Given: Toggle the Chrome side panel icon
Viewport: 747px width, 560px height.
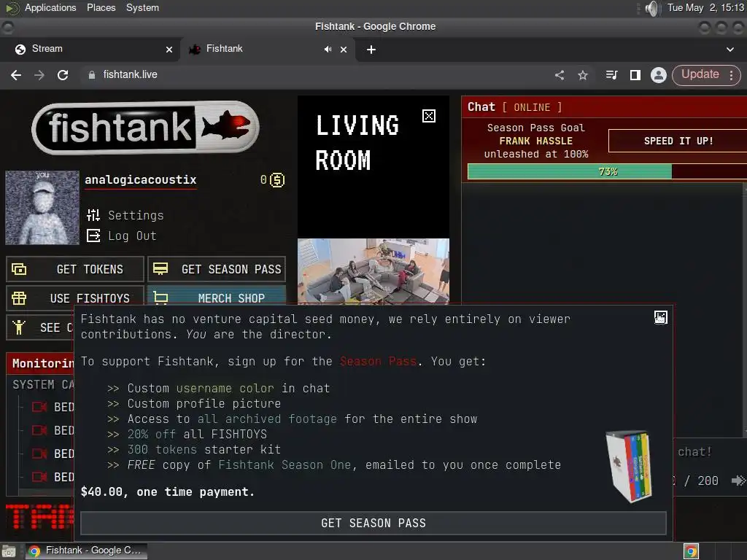Looking at the screenshot, I should pos(635,75).
